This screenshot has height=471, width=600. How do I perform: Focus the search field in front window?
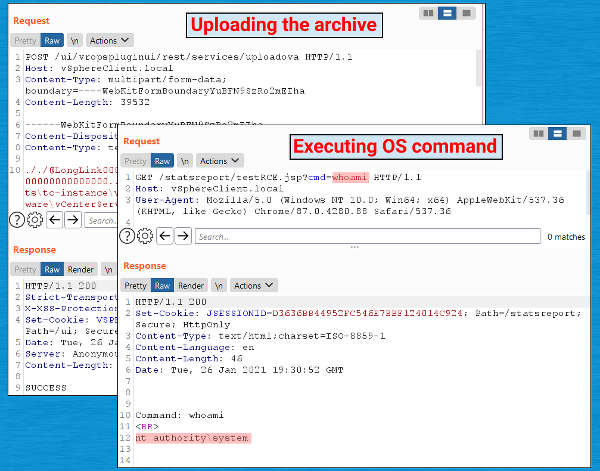point(368,236)
